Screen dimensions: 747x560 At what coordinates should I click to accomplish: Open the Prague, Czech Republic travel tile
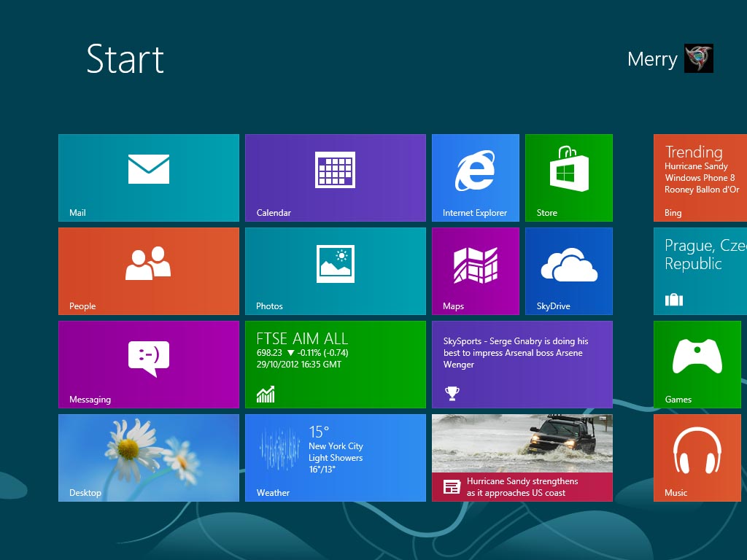tap(699, 271)
